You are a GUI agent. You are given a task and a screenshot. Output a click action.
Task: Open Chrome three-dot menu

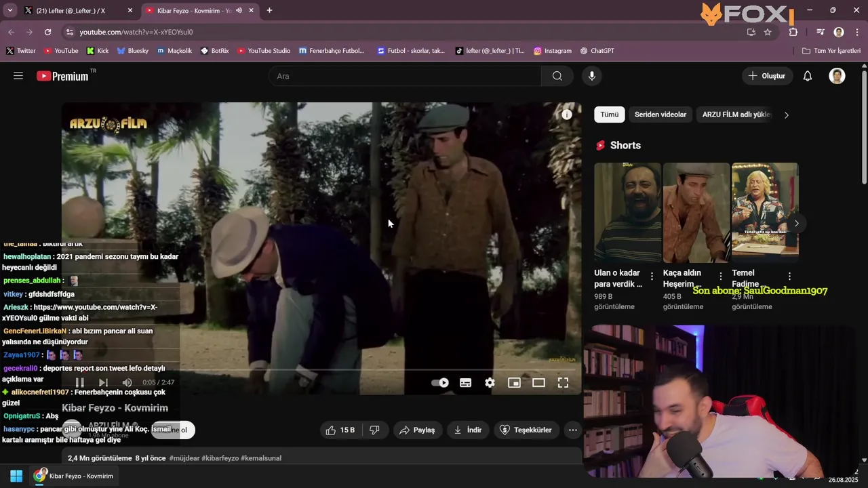pos(856,32)
